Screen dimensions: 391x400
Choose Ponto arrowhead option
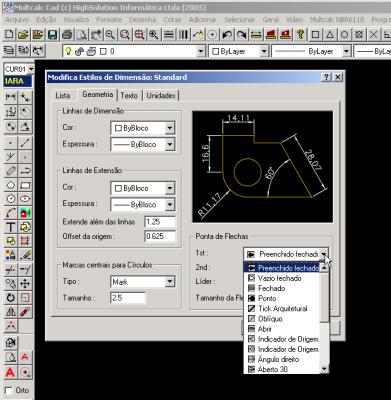point(282,298)
